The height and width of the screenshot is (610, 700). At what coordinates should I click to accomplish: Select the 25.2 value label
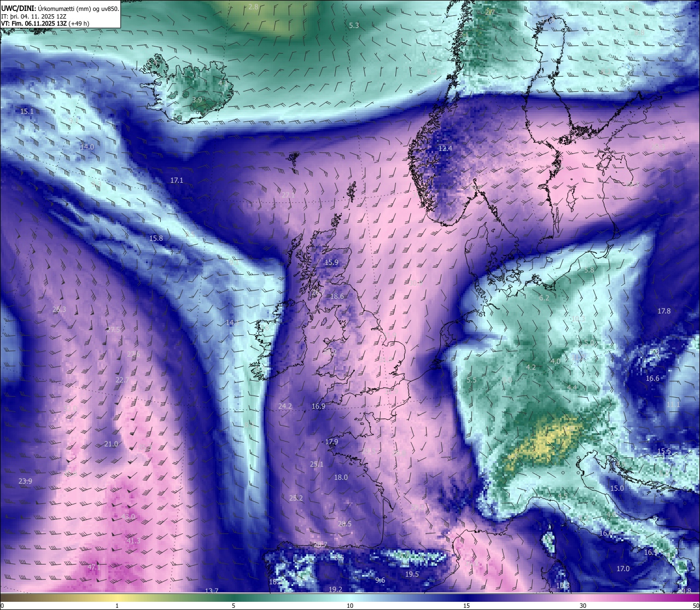(296, 498)
